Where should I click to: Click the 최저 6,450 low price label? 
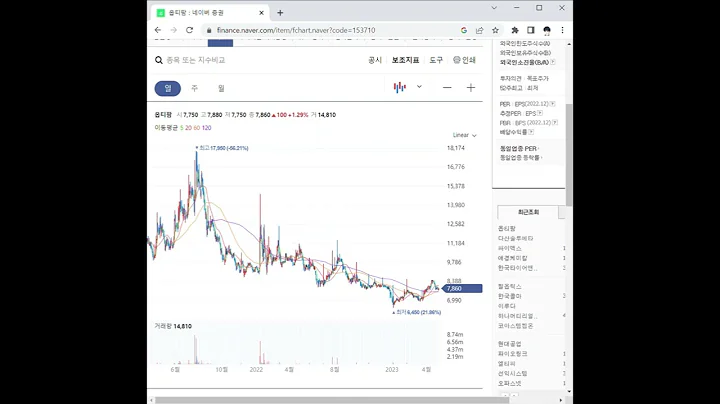[416, 312]
